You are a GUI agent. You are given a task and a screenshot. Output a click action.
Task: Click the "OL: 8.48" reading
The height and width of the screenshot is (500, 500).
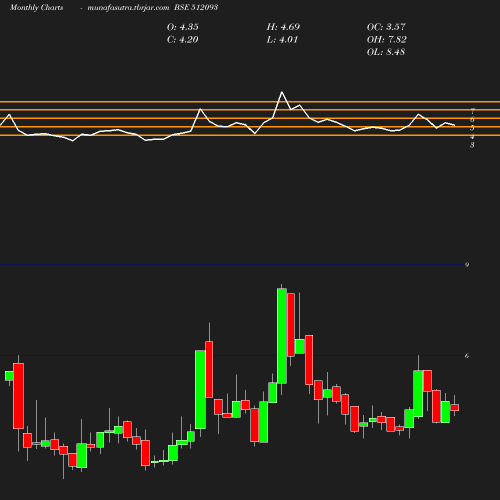click(386, 52)
